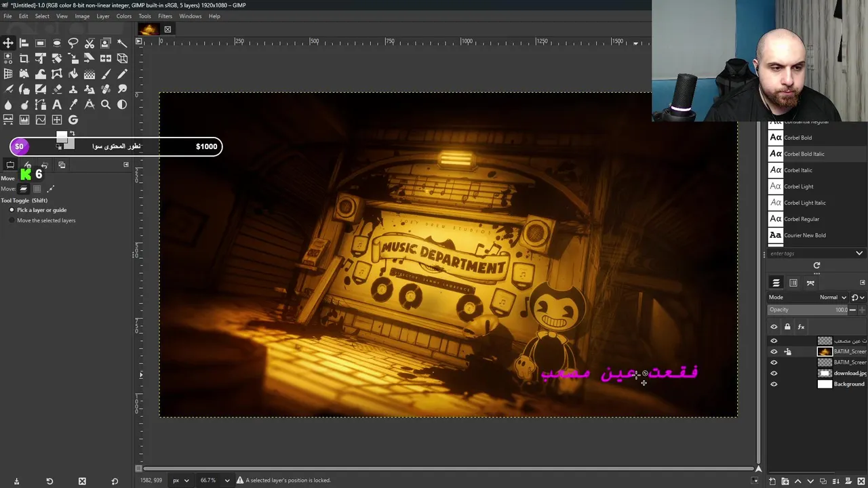Delete tool preset button
Image resolution: width=868 pixels, height=488 pixels.
point(82,481)
